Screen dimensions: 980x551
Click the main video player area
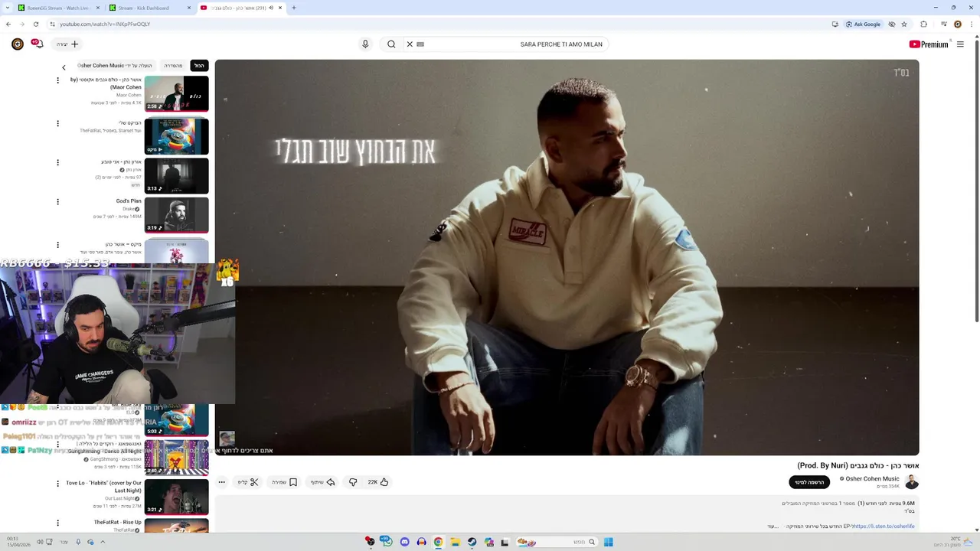pyautogui.click(x=567, y=257)
